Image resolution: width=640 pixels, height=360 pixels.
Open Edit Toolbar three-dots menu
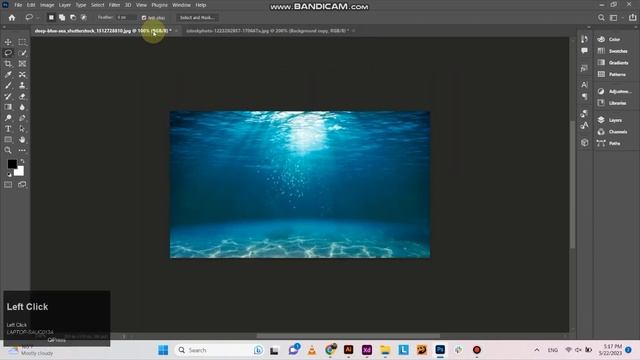22,150
